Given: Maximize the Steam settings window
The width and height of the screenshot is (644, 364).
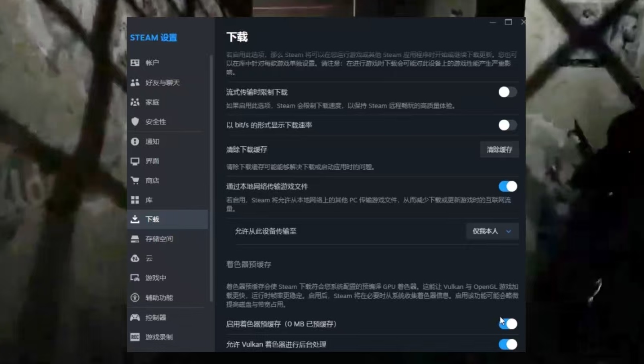Looking at the screenshot, I should pyautogui.click(x=508, y=22).
